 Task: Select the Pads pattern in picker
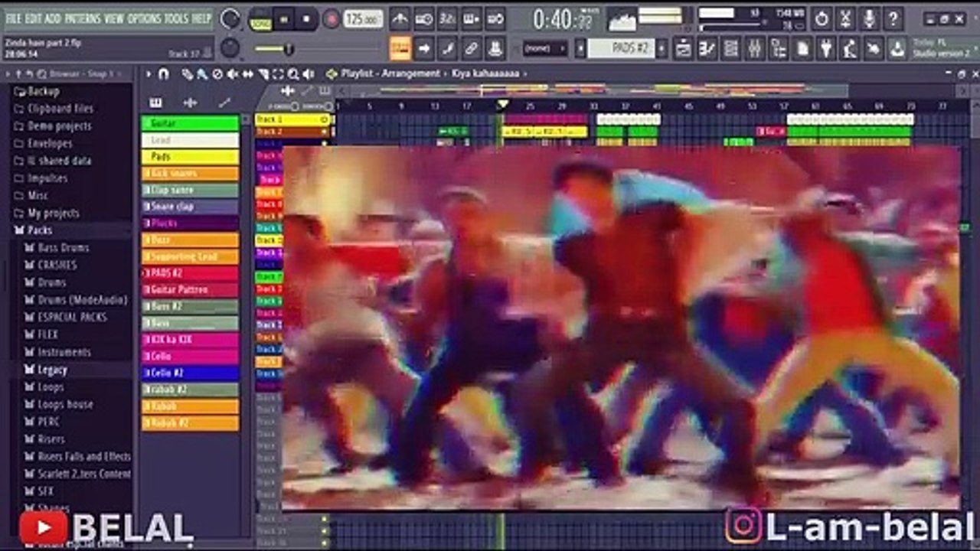(x=190, y=156)
